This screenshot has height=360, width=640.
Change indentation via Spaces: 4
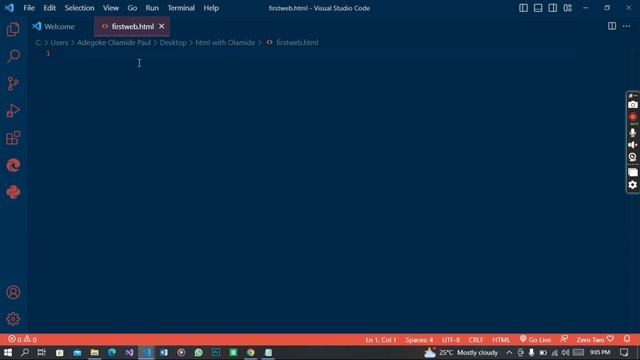(419, 340)
